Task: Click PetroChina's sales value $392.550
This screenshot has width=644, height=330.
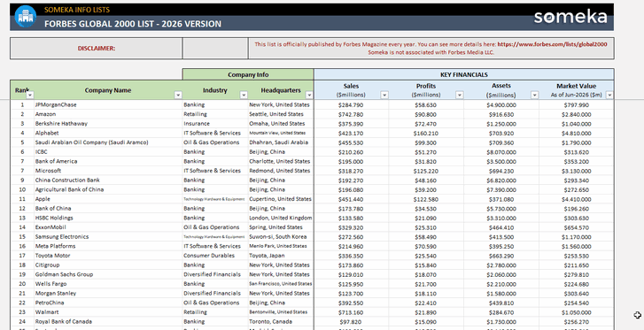Action: [351, 303]
